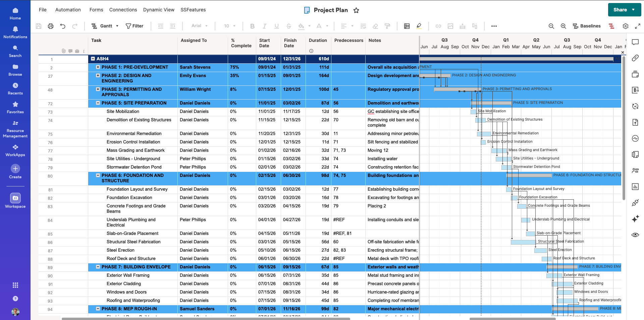Image resolution: width=644 pixels, height=320 pixels.
Task: Click the Highlight changes icon
Action: 419,26
